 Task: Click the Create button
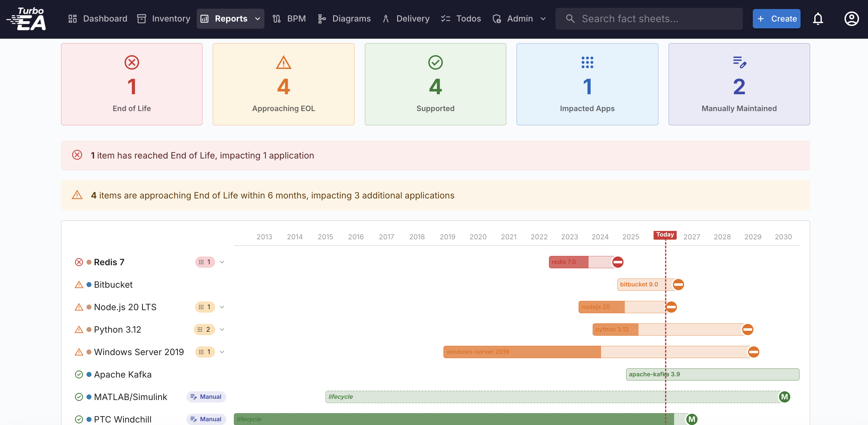tap(776, 19)
